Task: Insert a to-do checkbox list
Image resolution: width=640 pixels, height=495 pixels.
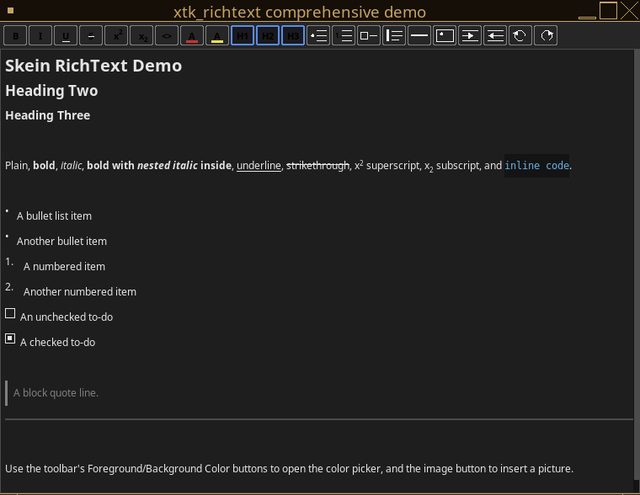Action: point(369,36)
